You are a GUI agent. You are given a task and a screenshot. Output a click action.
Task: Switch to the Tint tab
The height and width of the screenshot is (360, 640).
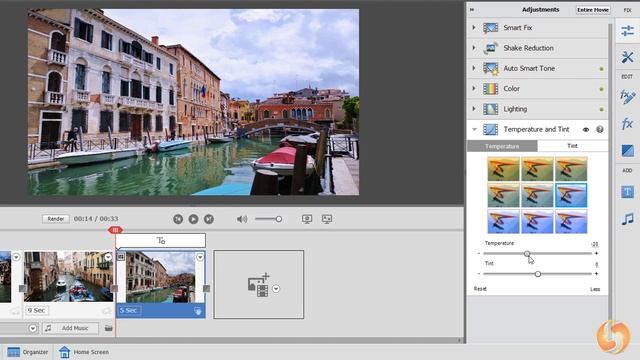click(x=572, y=146)
